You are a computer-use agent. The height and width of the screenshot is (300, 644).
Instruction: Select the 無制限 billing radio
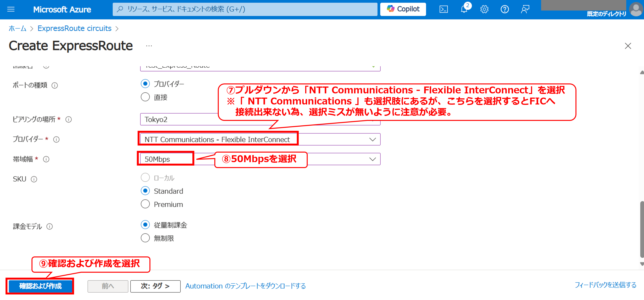coord(145,238)
